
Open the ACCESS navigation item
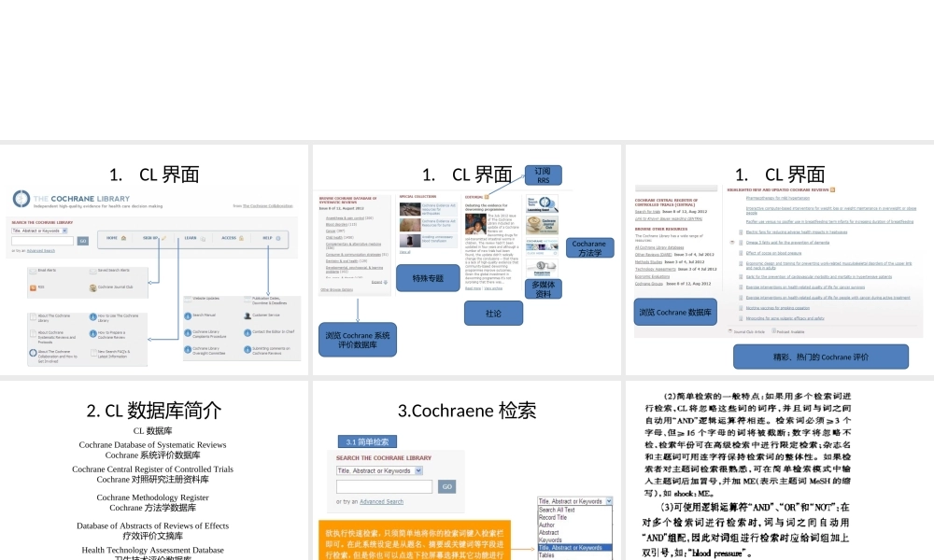233,238
